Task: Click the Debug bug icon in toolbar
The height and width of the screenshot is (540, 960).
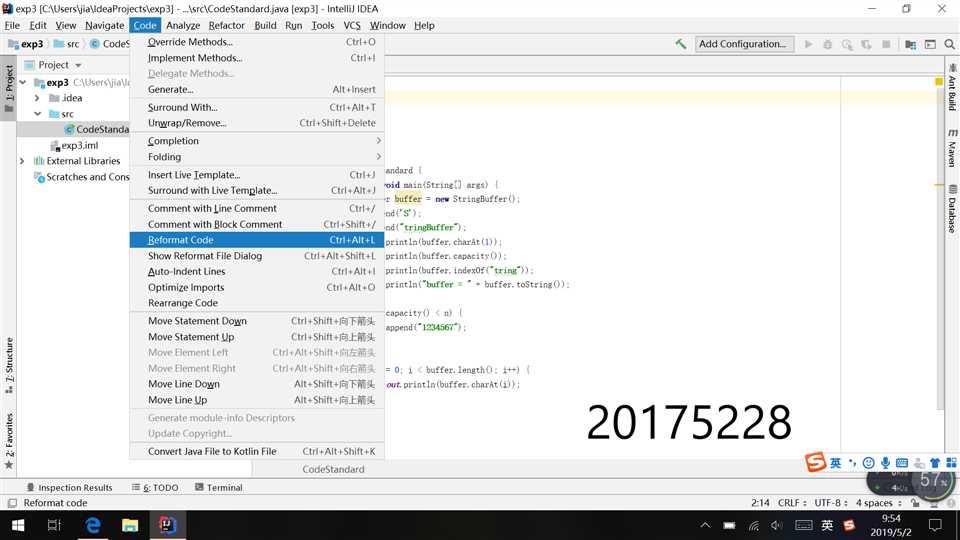Action: pos(828,44)
